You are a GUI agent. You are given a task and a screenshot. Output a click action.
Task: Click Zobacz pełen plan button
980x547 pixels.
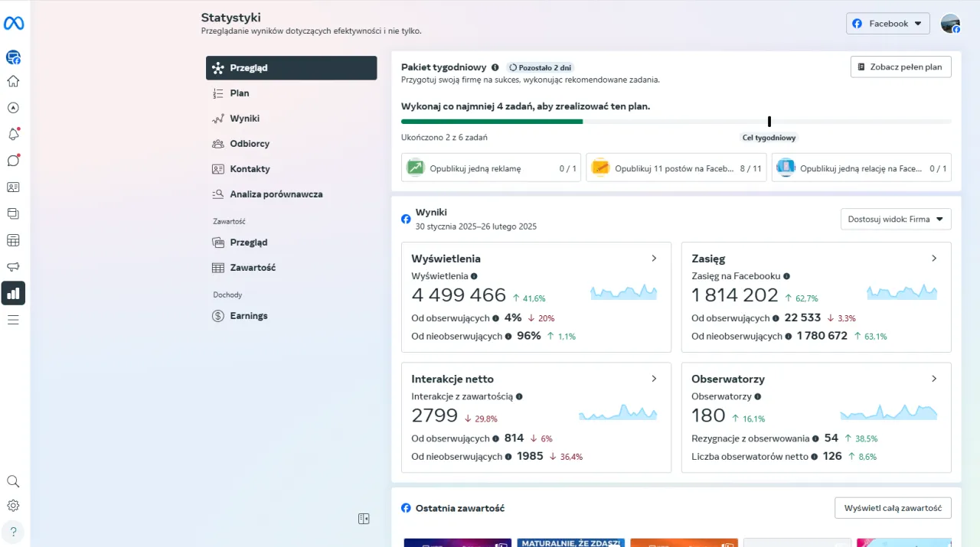(900, 67)
